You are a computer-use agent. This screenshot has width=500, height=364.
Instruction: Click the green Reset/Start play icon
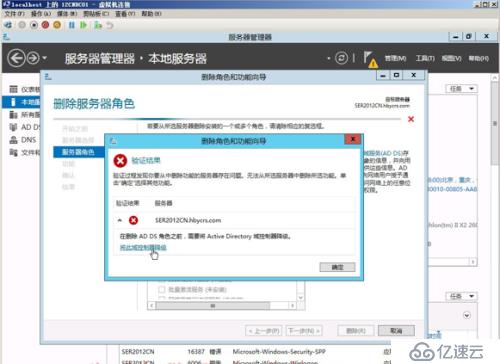(83, 25)
